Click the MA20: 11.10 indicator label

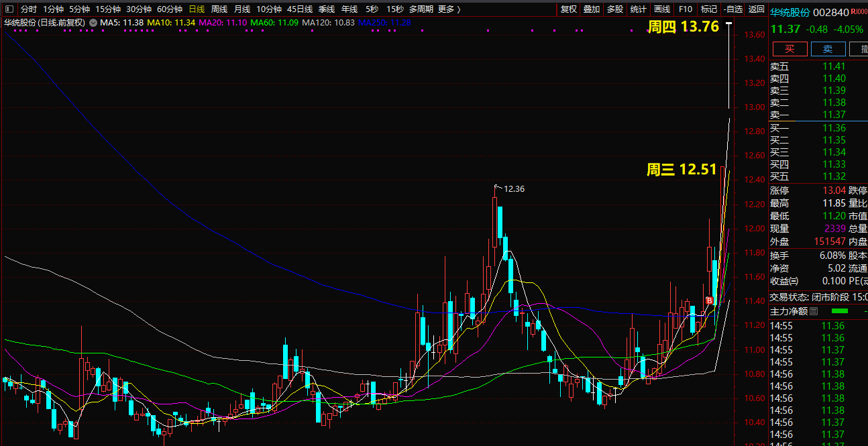(223, 23)
